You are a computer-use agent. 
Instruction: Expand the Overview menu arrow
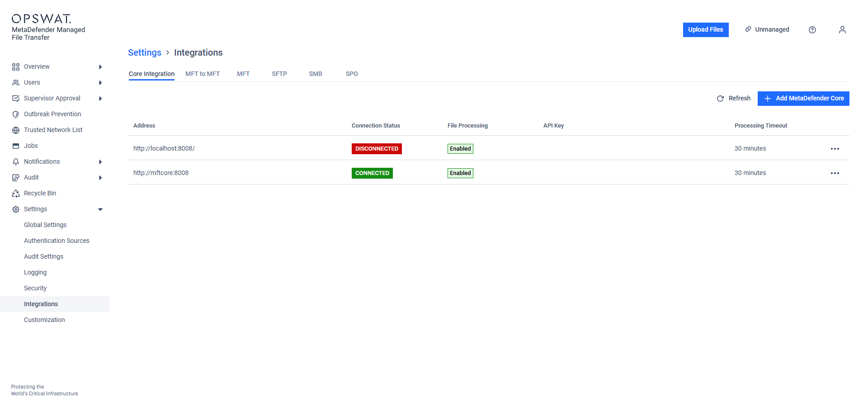[x=100, y=67]
